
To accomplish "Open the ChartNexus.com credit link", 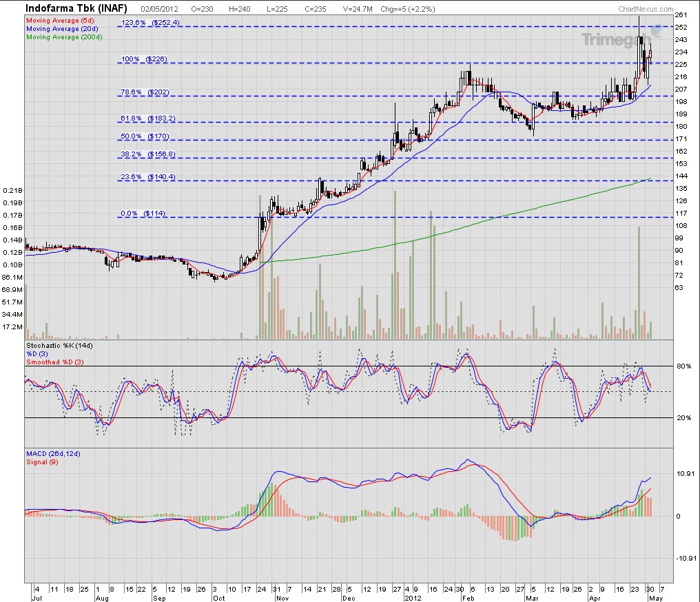I will point(646,9).
